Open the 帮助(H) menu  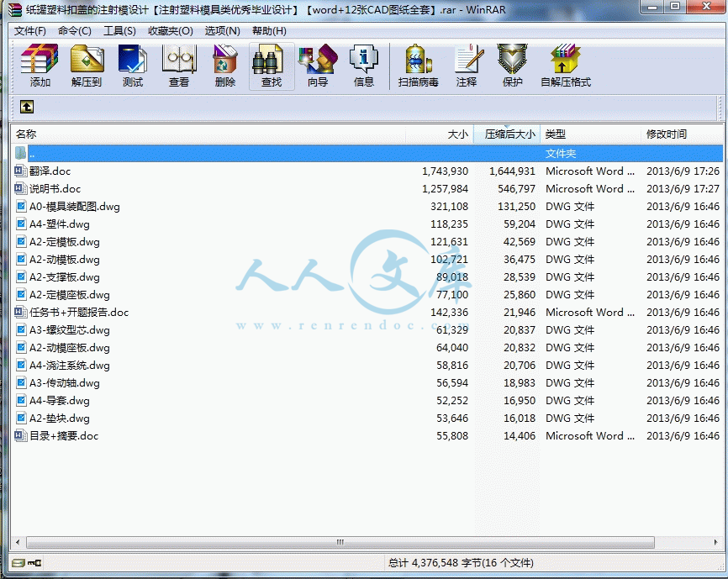coord(269,31)
